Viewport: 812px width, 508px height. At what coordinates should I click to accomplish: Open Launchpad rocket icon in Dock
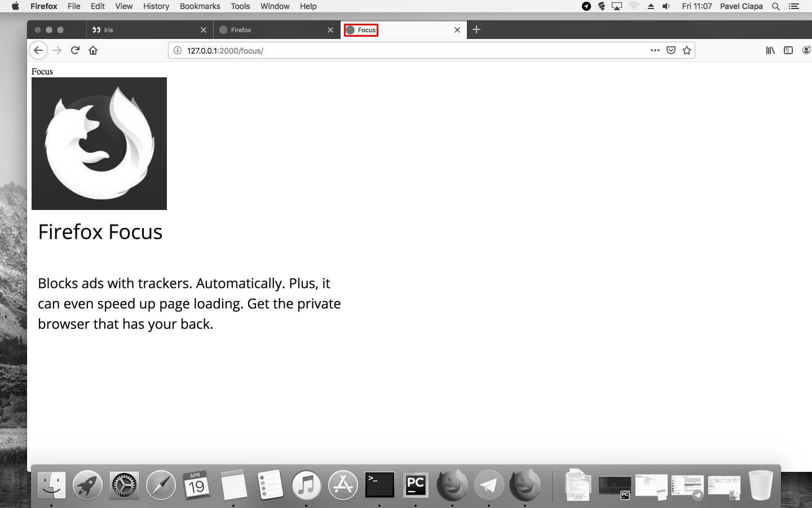click(87, 485)
